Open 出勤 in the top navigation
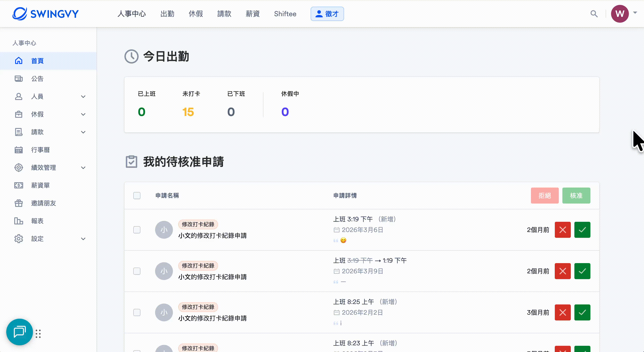Image resolution: width=644 pixels, height=352 pixels. pyautogui.click(x=167, y=14)
